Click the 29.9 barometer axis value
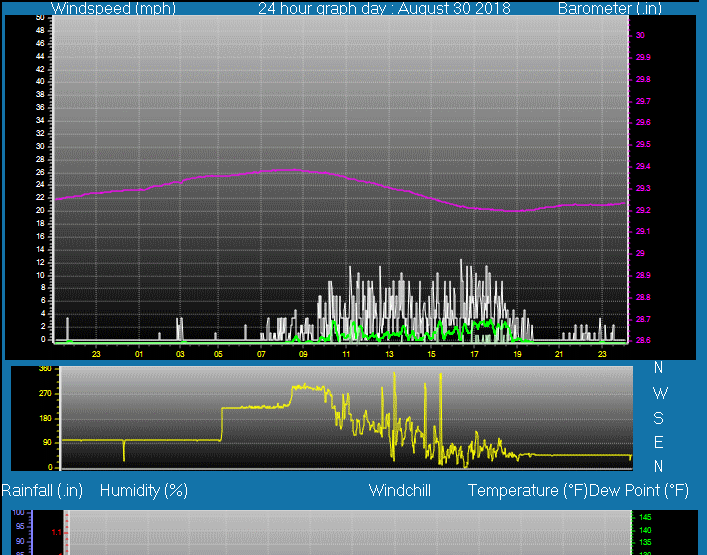707x555 pixels. [643, 57]
